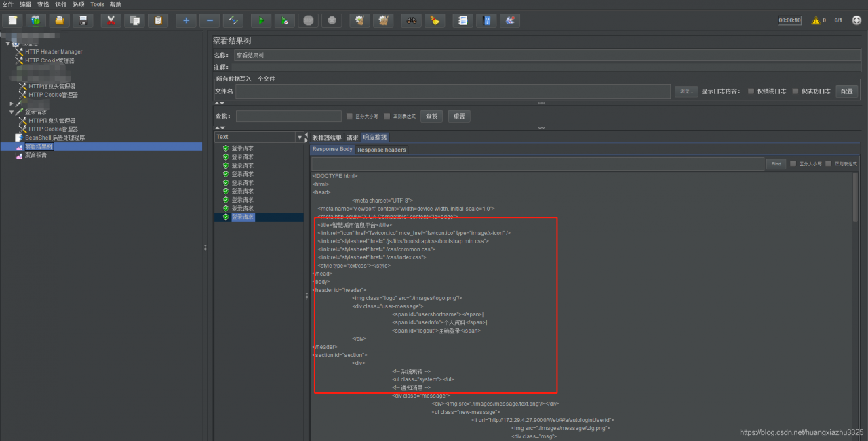Click collapse arrows above the Text dropdown
Image resolution: width=868 pixels, height=441 pixels.
[x=220, y=127]
